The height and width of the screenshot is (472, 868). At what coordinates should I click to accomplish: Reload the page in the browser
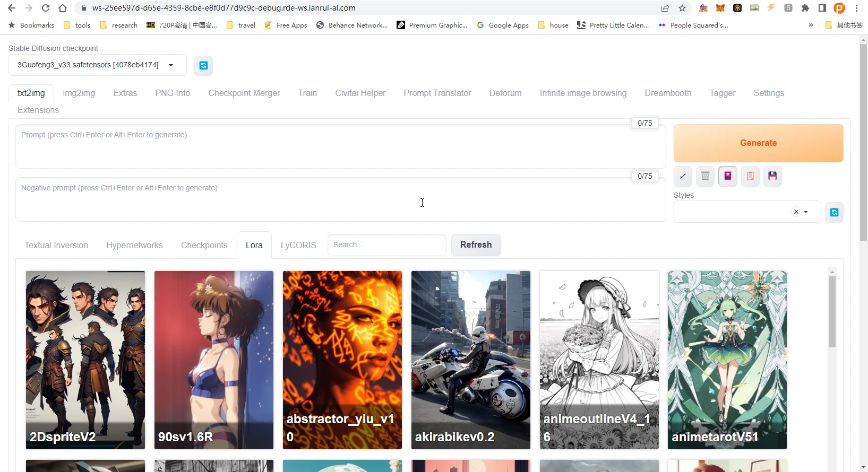point(46,8)
